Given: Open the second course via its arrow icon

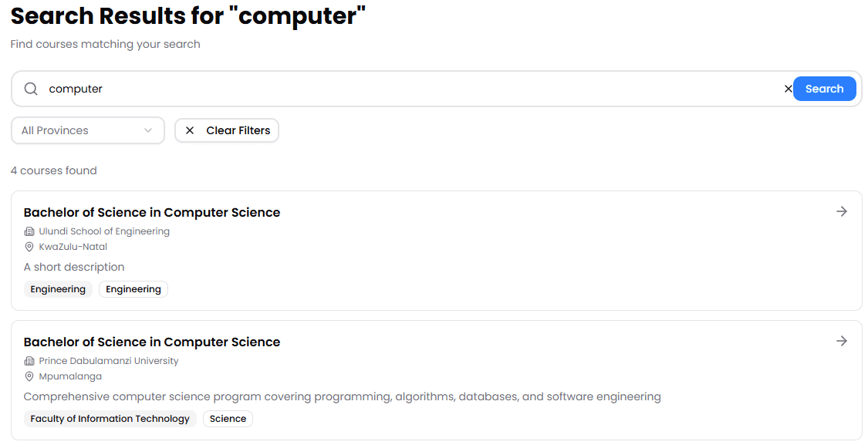Looking at the screenshot, I should (842, 340).
